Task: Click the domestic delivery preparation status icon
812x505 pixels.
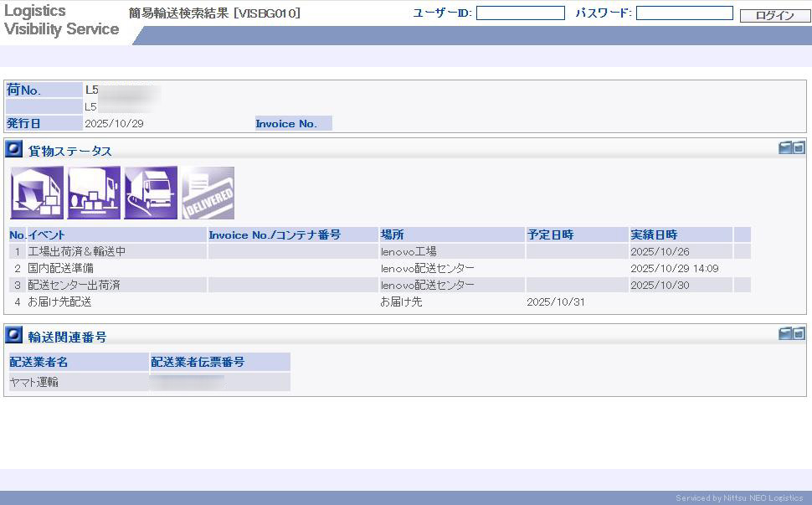Action: (94, 193)
